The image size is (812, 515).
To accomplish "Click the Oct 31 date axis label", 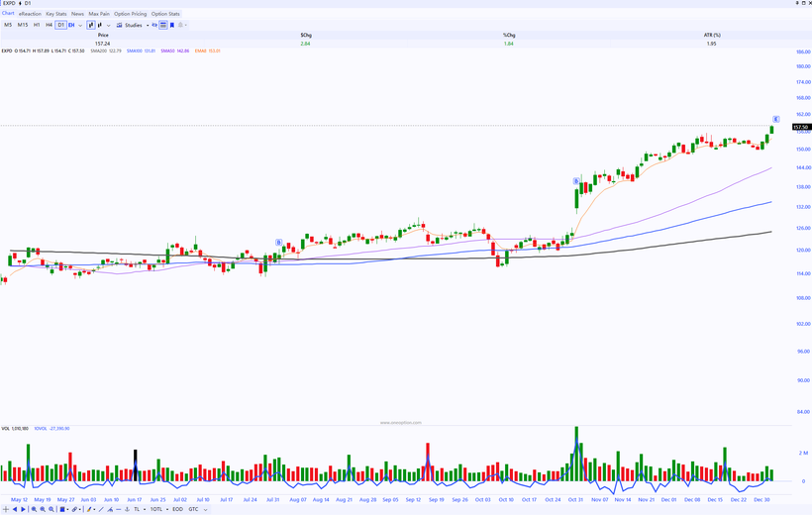I will pos(575,499).
